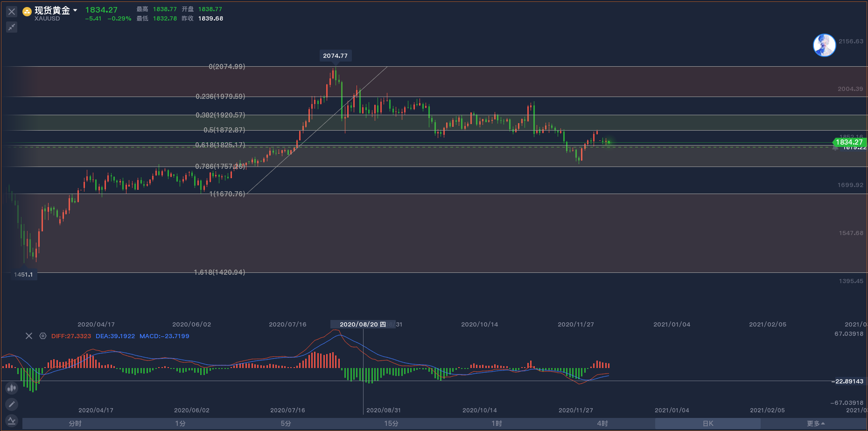868x431 pixels.
Task: Click the 1395.45 price axis label
Action: (851, 281)
